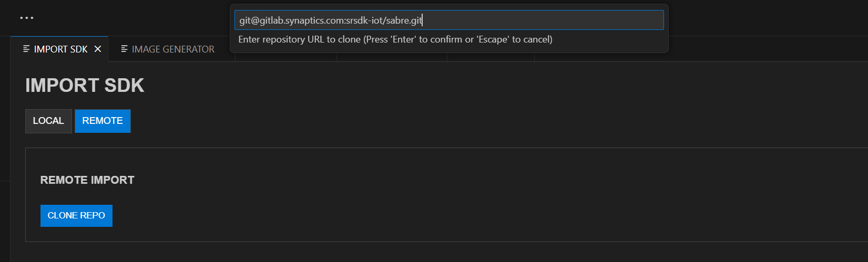Click the REMOTE IMPORT section heading

[x=87, y=180]
